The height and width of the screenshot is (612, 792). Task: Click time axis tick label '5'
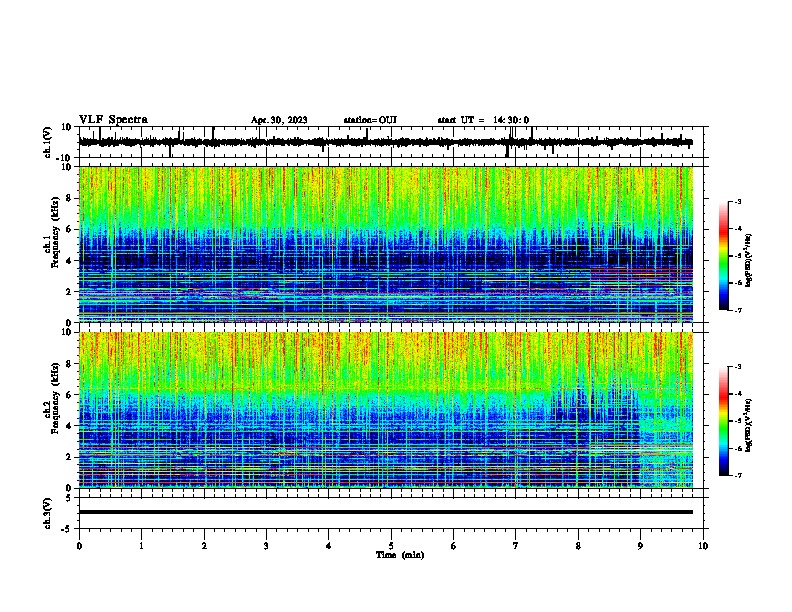tap(391, 546)
